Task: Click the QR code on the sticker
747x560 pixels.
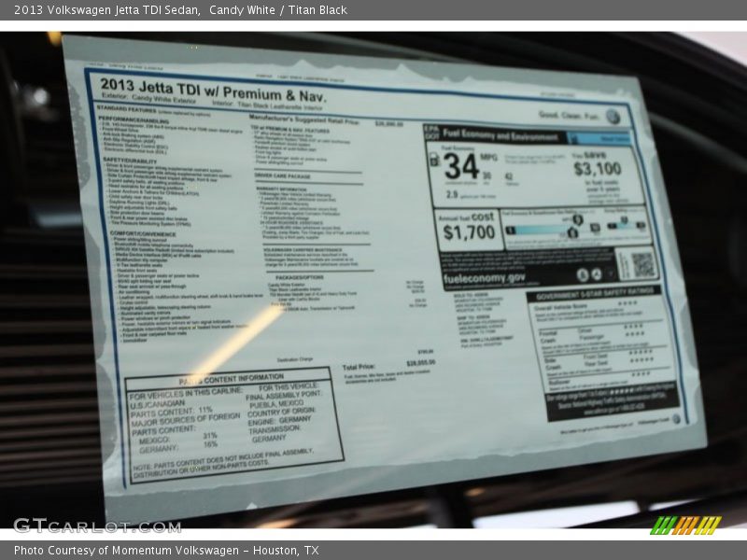Action: (x=641, y=265)
